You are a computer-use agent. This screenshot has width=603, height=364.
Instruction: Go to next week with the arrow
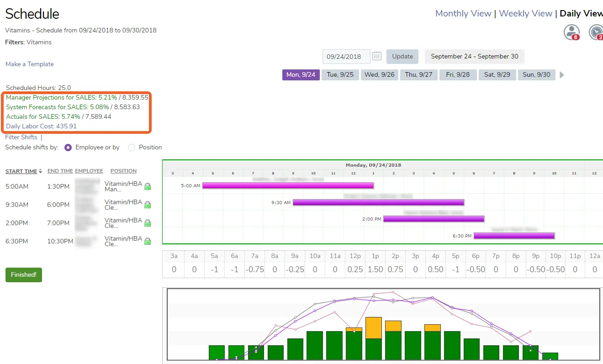[x=562, y=75]
